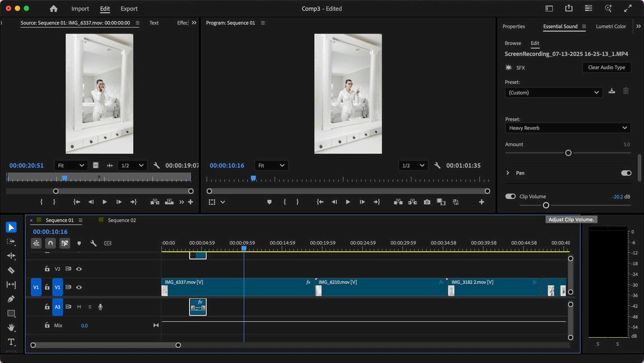The height and width of the screenshot is (363, 644).
Task: Choose the Type tool
Action: click(11, 342)
